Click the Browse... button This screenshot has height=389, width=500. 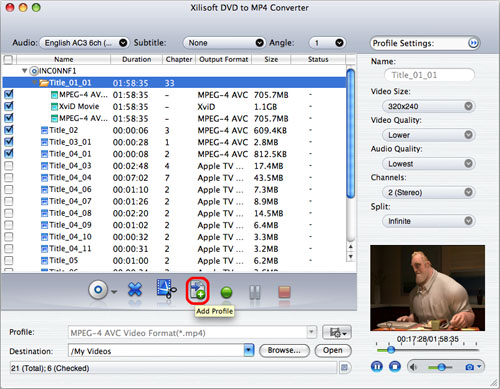click(284, 350)
